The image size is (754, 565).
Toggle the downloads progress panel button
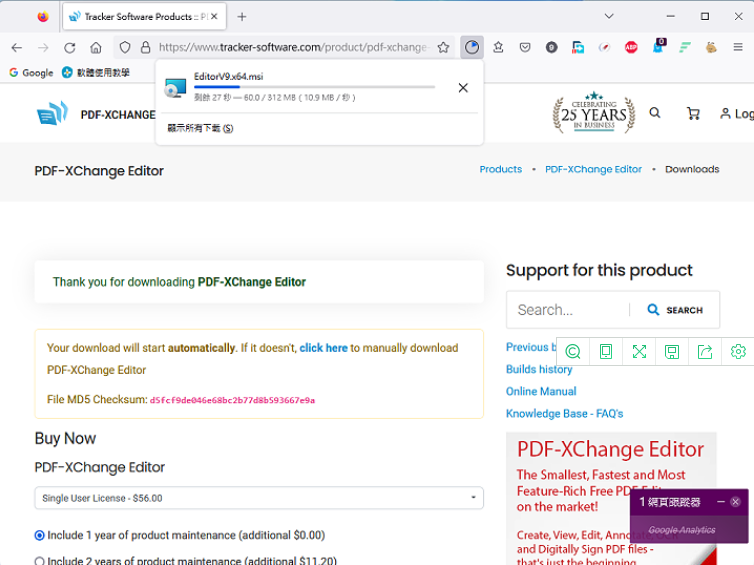(x=472, y=47)
